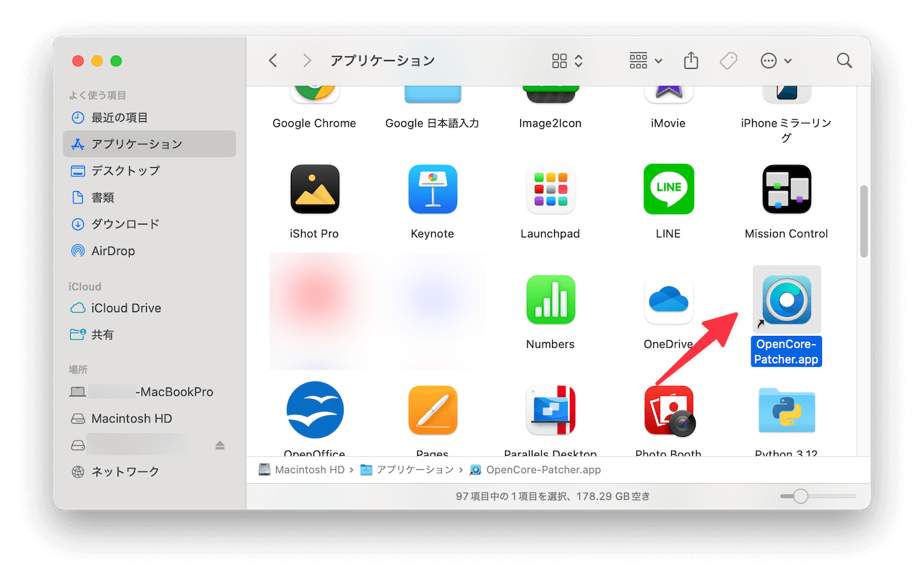Click the vertical scrollbar thumb
The width and height of the screenshot is (924, 580).
(864, 221)
